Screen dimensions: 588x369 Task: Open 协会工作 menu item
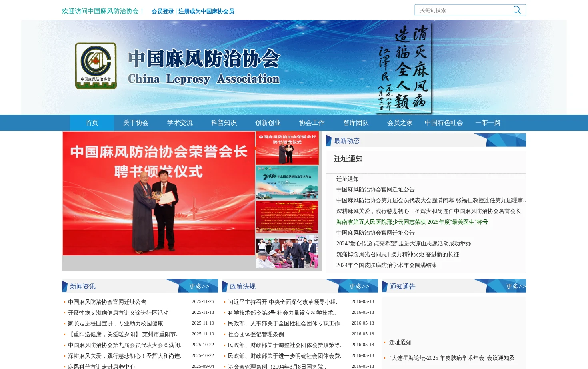(312, 123)
